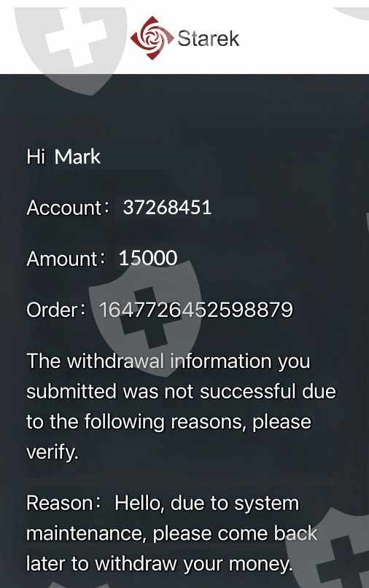Click the shield watermark at top left
Image resolution: width=369 pixels, height=588 pixels.
(71, 47)
